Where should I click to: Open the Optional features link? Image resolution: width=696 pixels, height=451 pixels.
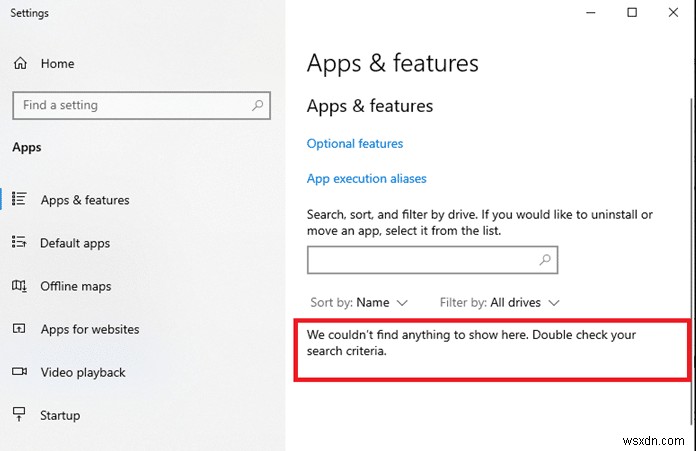pos(355,144)
